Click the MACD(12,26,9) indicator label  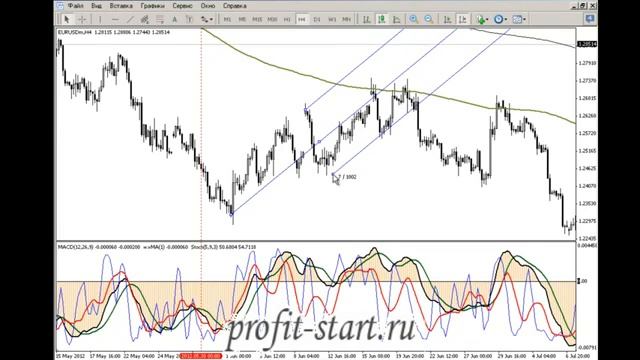click(76, 247)
